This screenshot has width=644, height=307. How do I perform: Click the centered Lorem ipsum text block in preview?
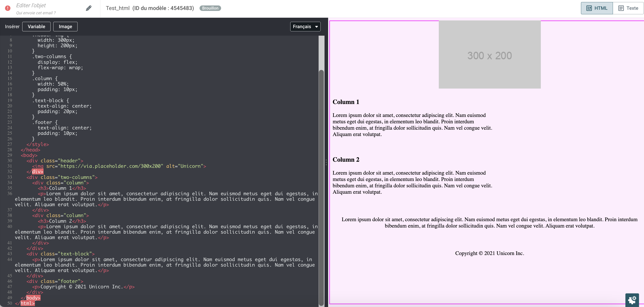click(490, 223)
